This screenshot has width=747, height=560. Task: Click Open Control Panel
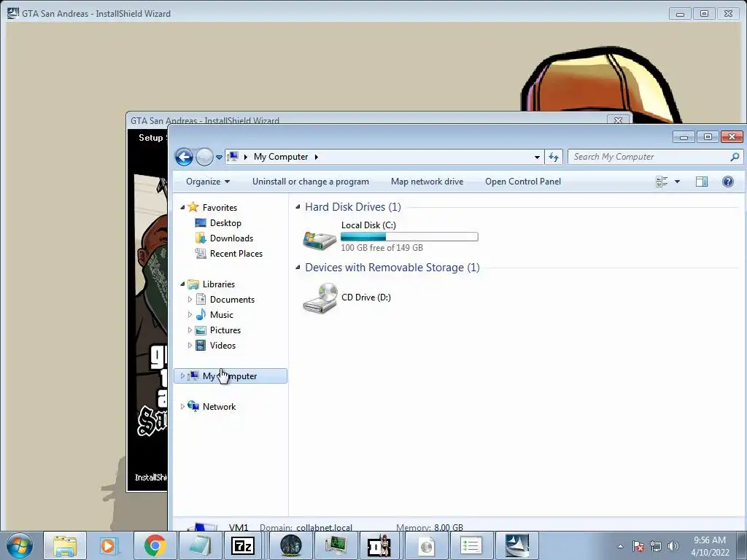coord(522,182)
